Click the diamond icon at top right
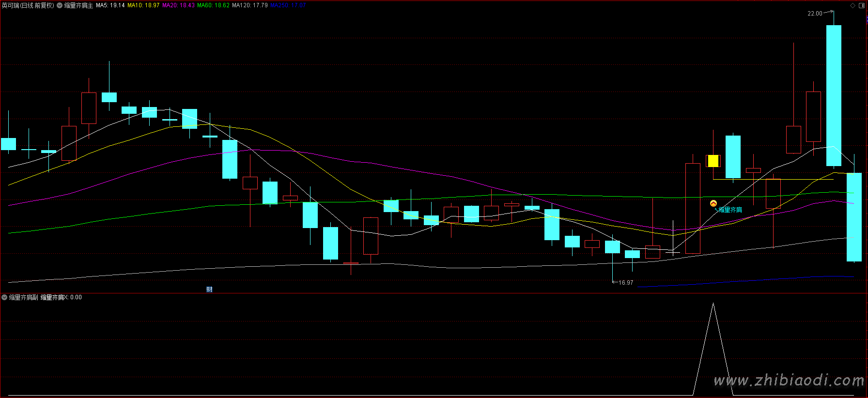Screen dimensions: 868x398 [x=853, y=5]
